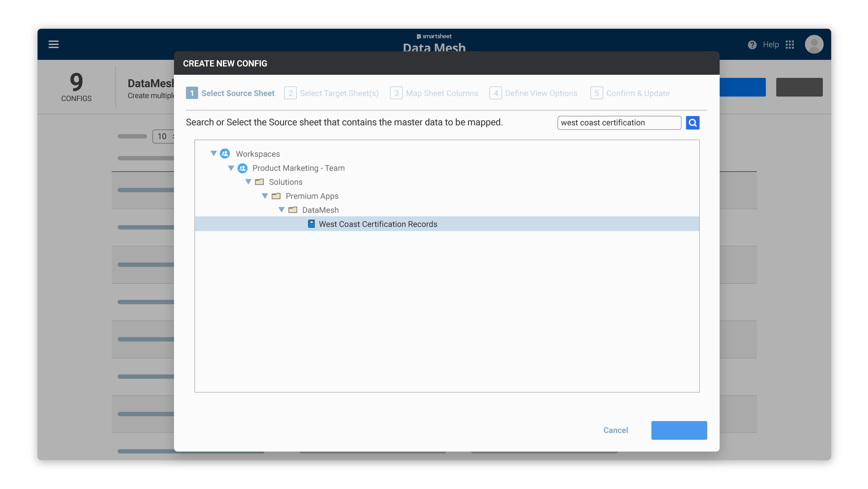Click the blue search magnifier button
This screenshot has width=868, height=489.
tap(692, 123)
